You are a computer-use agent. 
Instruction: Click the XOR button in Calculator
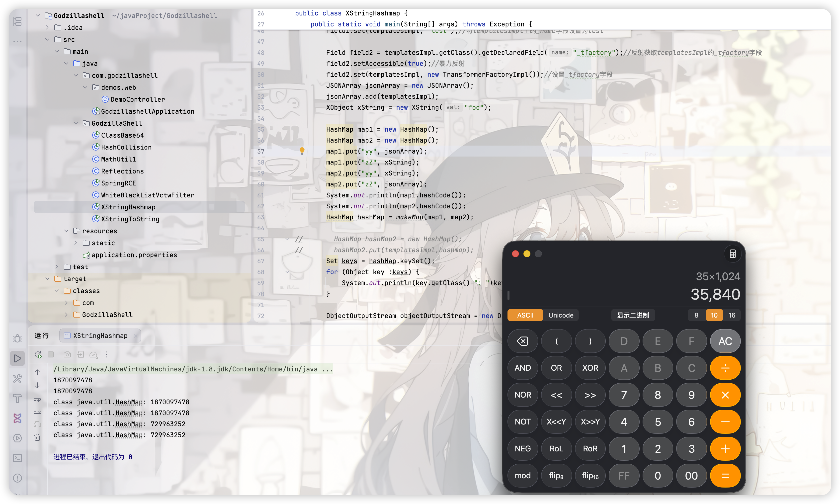(x=590, y=368)
